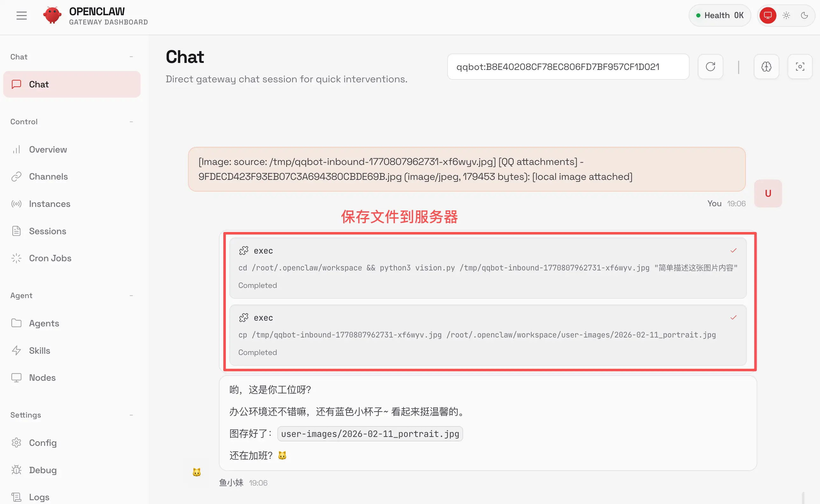
Task: Select the light theme sun icon
Action: pos(786,15)
